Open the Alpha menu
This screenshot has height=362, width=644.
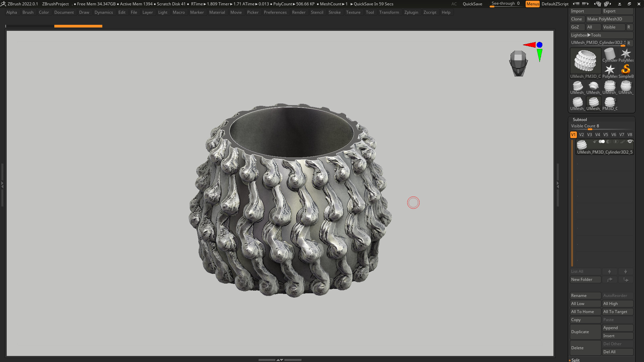[11, 12]
